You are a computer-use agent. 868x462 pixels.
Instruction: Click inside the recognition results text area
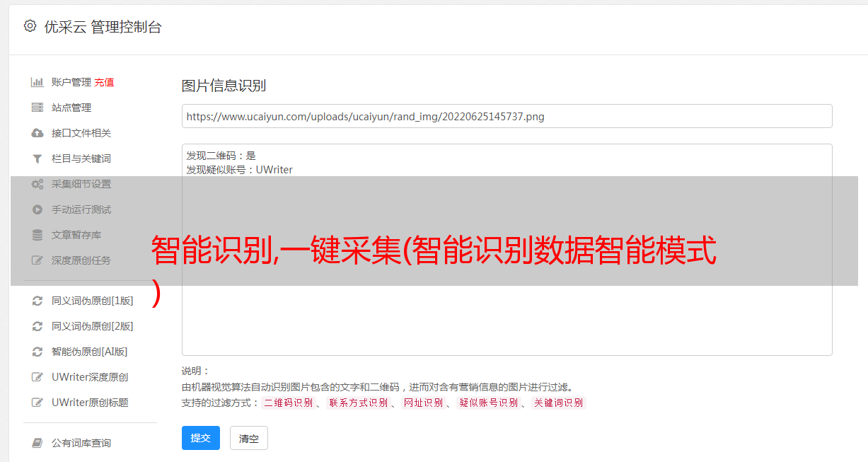coord(507,249)
